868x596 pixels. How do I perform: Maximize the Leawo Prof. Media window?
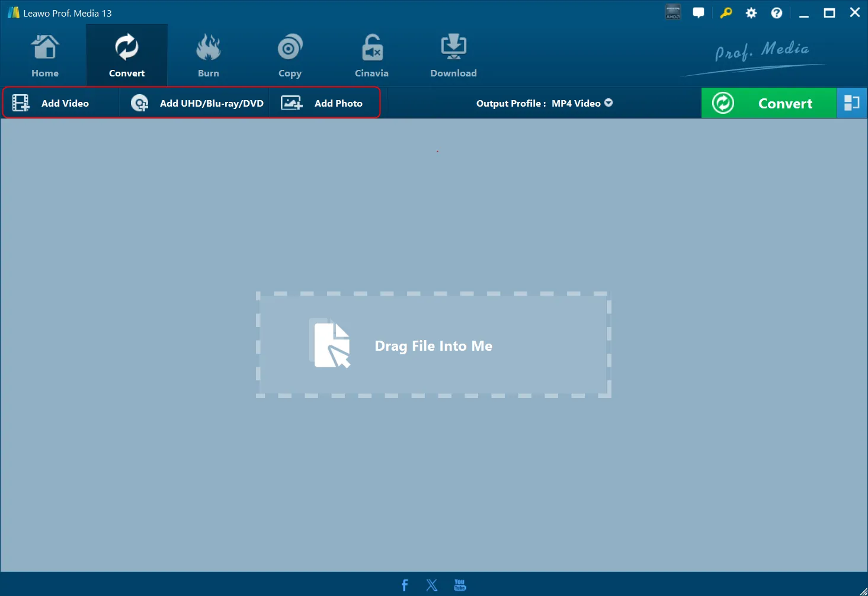[829, 12]
